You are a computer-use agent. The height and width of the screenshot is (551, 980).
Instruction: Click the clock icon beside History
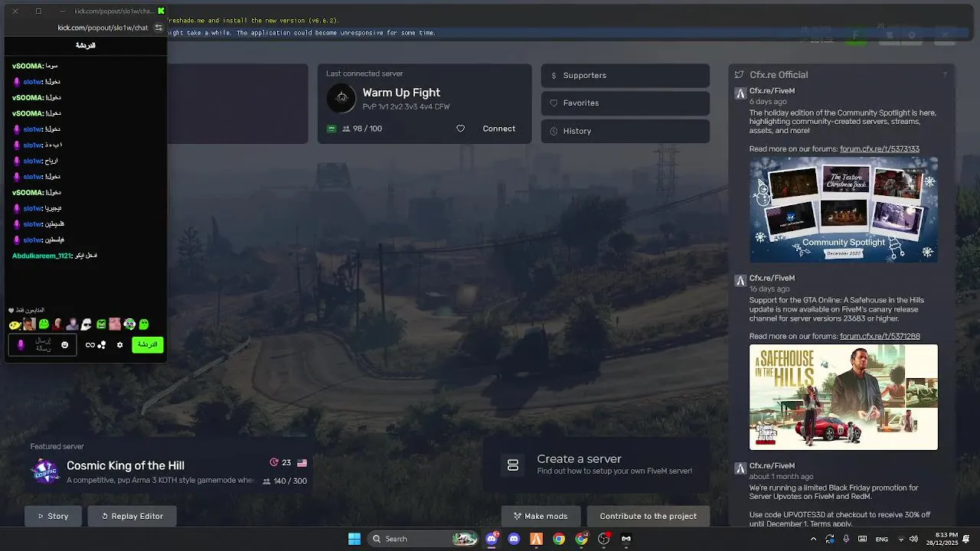pos(554,131)
